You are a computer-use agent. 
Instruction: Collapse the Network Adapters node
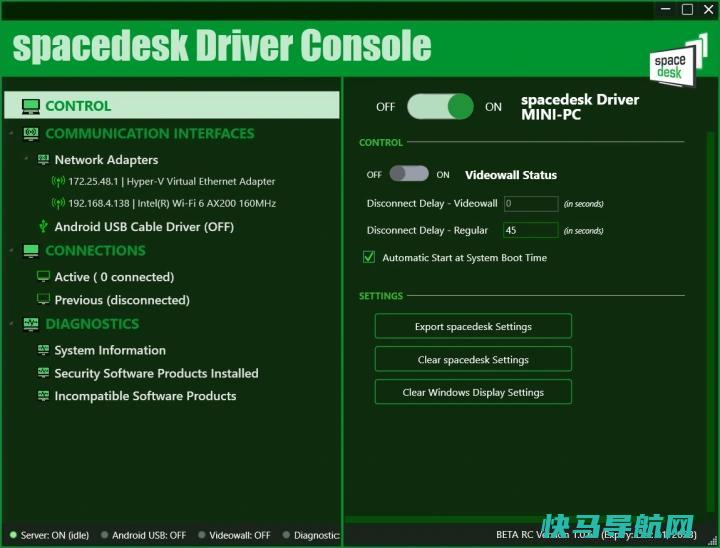click(x=26, y=159)
